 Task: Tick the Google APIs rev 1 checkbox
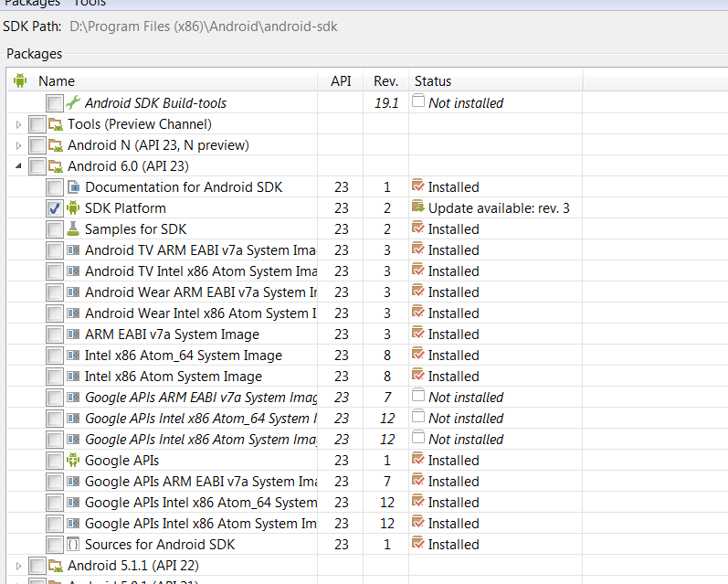click(54, 461)
